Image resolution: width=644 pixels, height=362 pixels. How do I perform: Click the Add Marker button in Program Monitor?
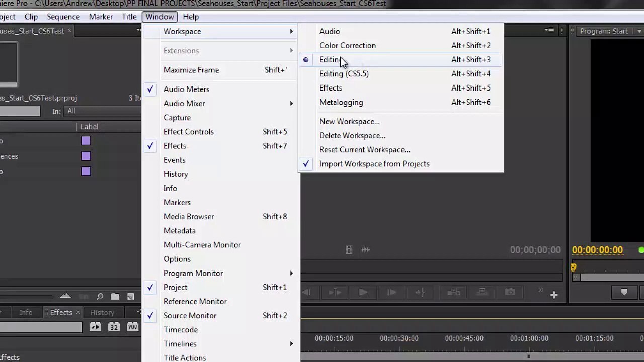click(624, 292)
